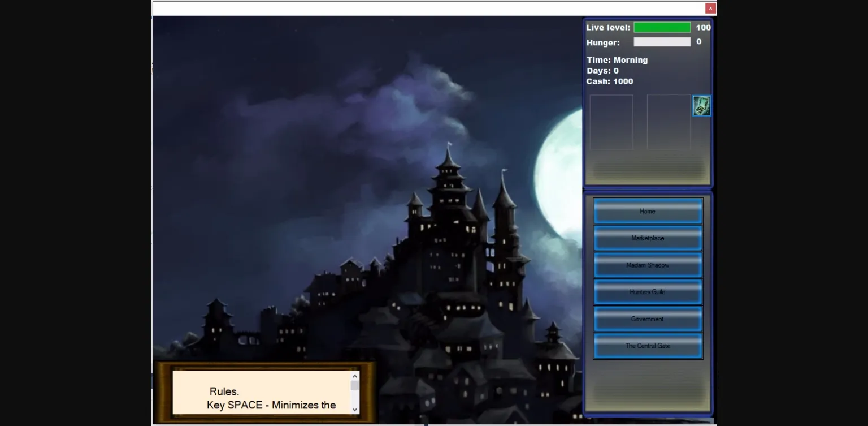The image size is (868, 426).
Task: Click scroll up arrow in rules box
Action: tap(355, 376)
